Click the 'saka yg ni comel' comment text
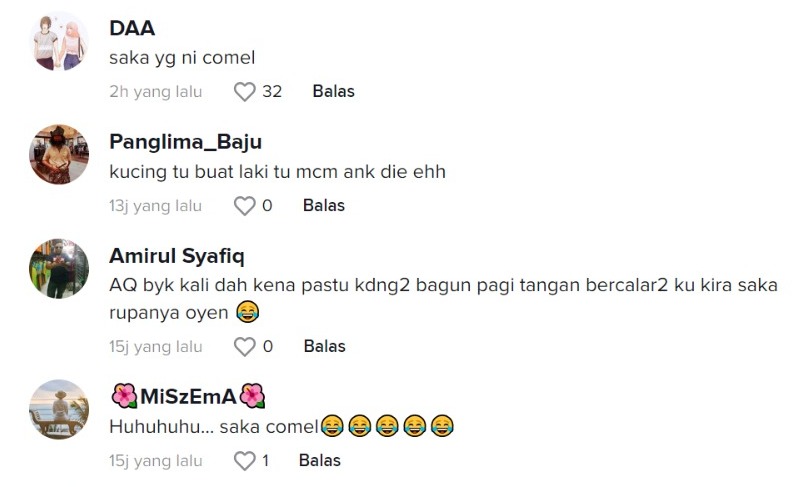The width and height of the screenshot is (803, 487). (x=182, y=58)
